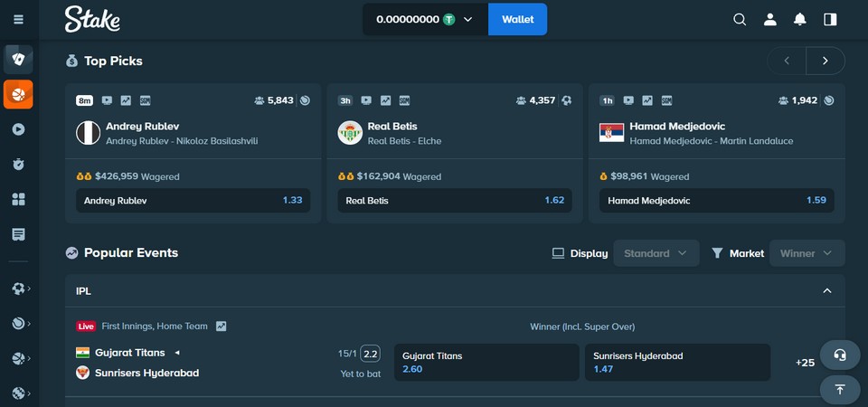Click stats chart icon on Andrey Rublev card

pyautogui.click(x=127, y=100)
